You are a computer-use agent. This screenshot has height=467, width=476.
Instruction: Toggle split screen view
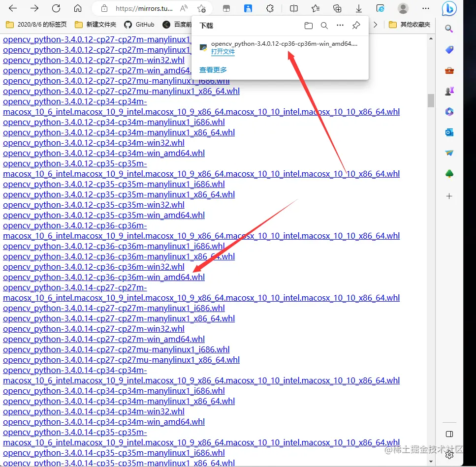[x=293, y=8]
